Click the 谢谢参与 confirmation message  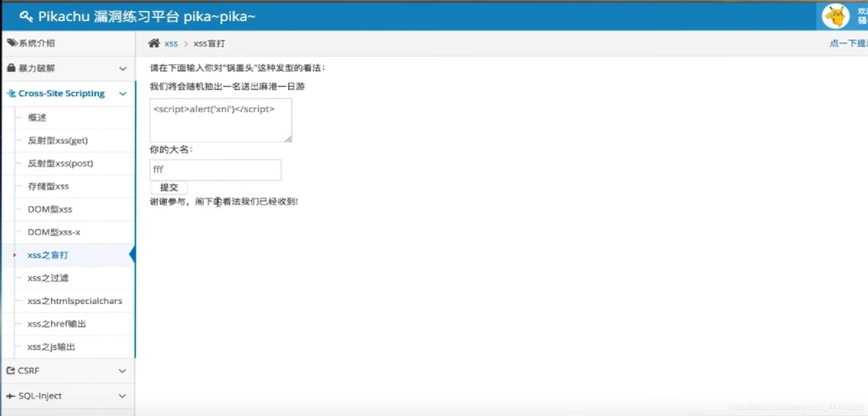224,202
